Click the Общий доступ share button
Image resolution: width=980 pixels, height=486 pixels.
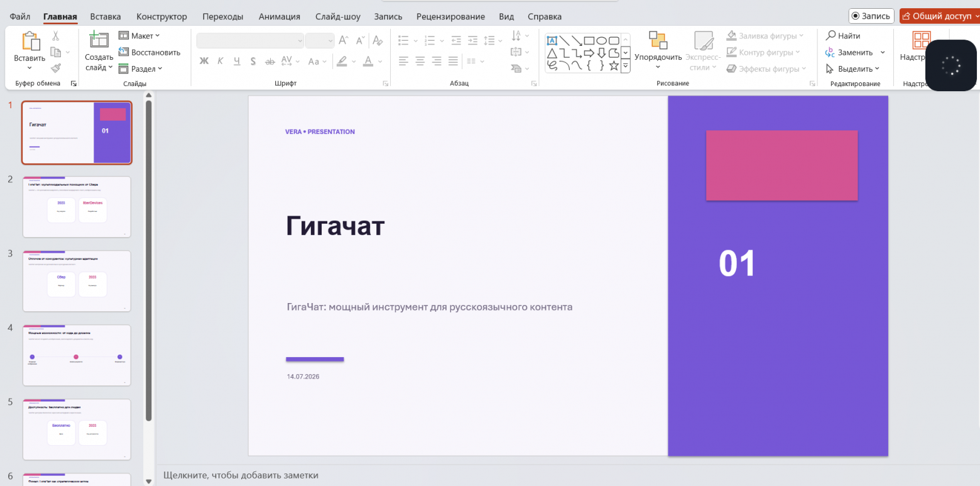pos(939,16)
